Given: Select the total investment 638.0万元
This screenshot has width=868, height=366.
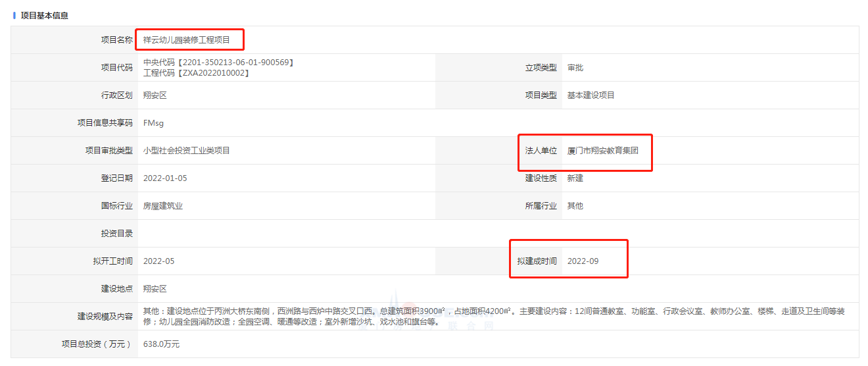Looking at the screenshot, I should (161, 344).
